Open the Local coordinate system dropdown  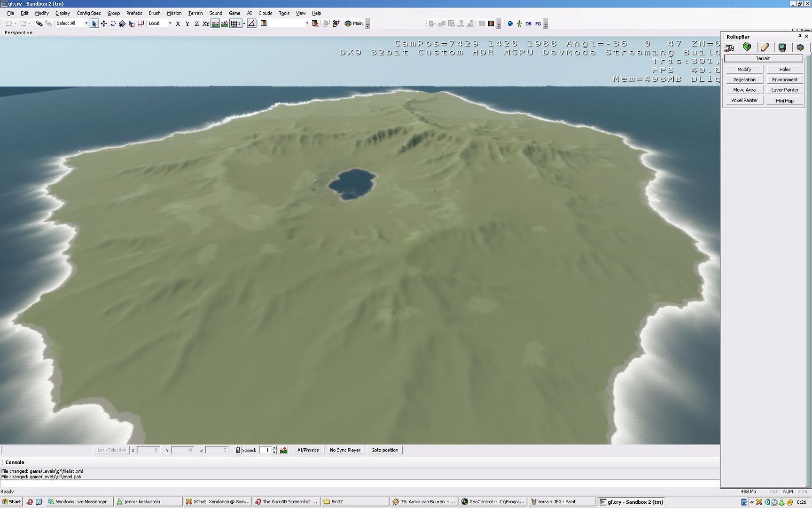coord(170,24)
